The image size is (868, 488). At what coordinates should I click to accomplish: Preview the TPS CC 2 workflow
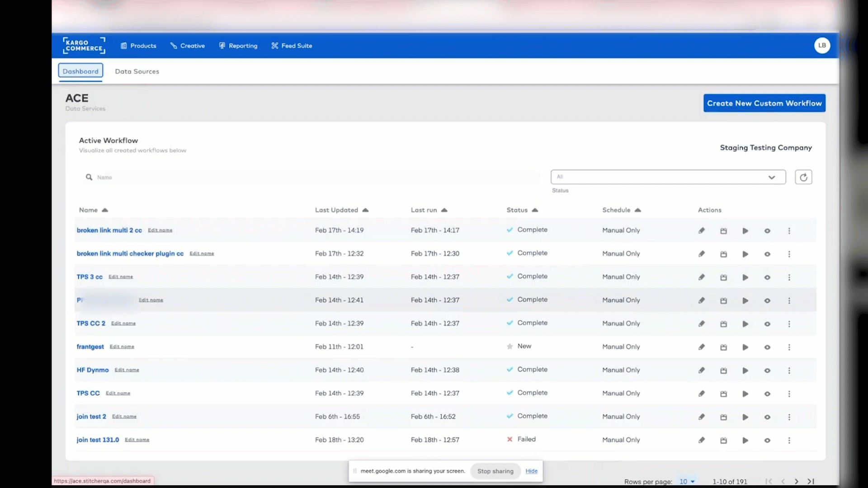click(767, 324)
